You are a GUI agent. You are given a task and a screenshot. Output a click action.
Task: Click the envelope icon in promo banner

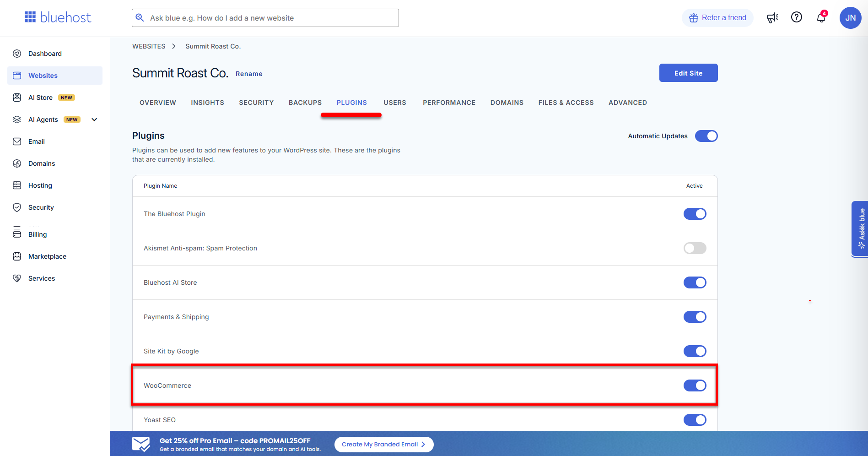[x=141, y=444]
